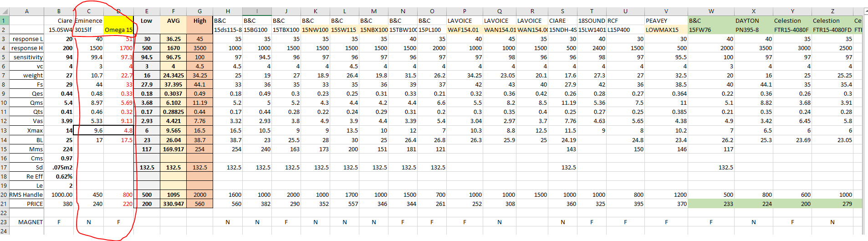Select the green-highlighted '279' price cell

pos(832,204)
